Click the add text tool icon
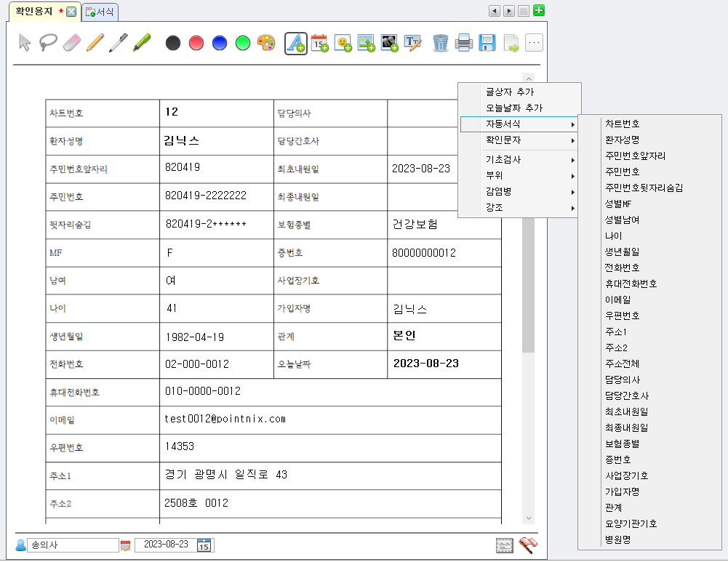The height and width of the screenshot is (562, 728). [x=295, y=43]
